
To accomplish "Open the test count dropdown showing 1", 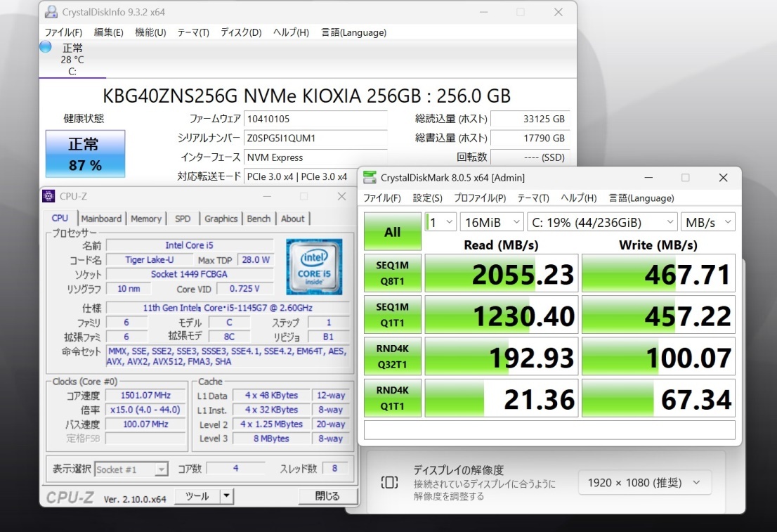I will [440, 222].
